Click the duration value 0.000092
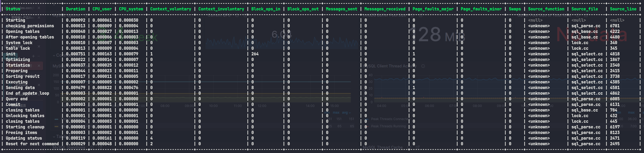644x153 pixels. (x=75, y=20)
